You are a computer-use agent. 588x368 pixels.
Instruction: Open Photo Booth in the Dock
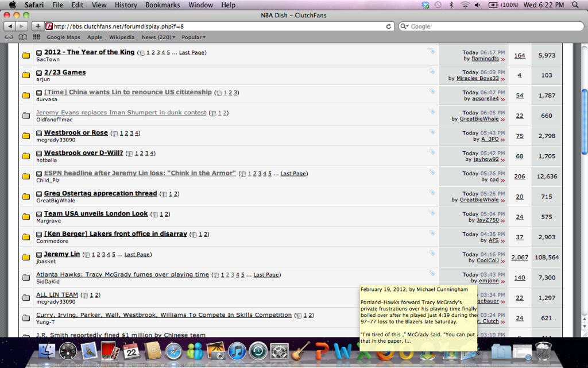coord(110,351)
